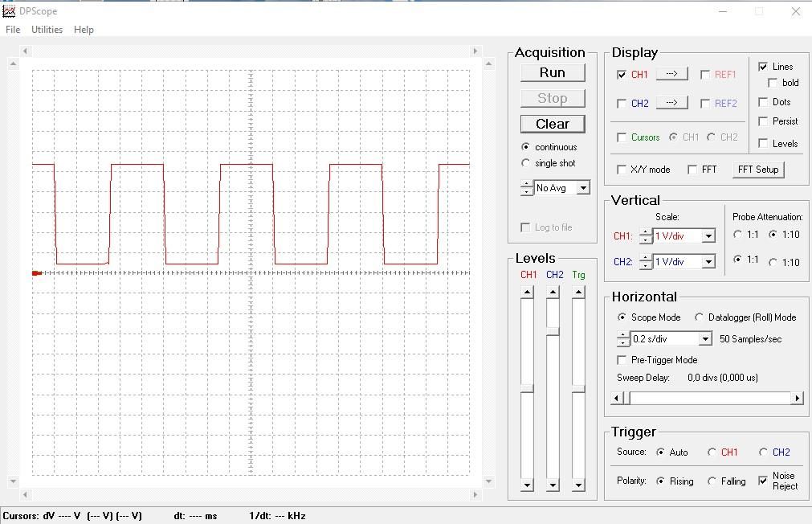The height and width of the screenshot is (524, 812).
Task: Toggle the CH1 display checkbox
Action: point(622,75)
